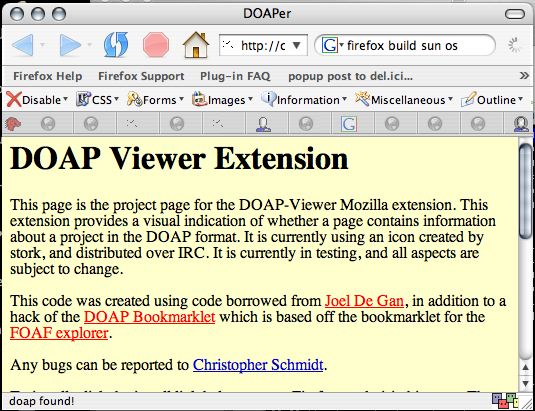The image size is (535, 411).
Task: Select the Google G icon in icon bar
Action: coord(349,124)
